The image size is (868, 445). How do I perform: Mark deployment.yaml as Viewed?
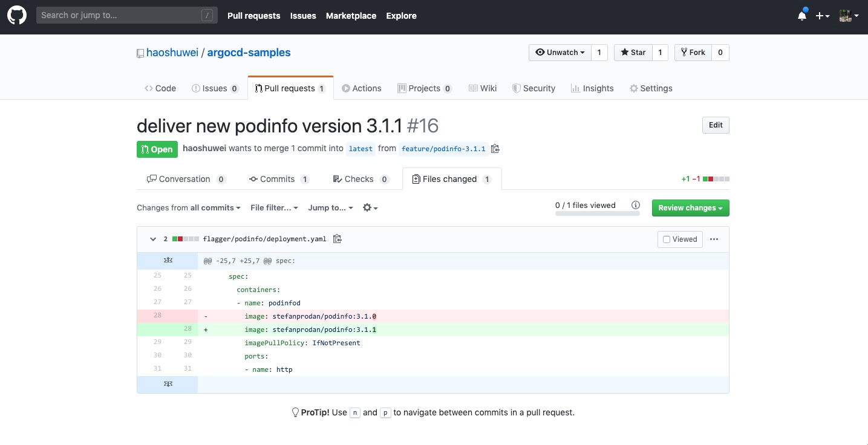[680, 239]
